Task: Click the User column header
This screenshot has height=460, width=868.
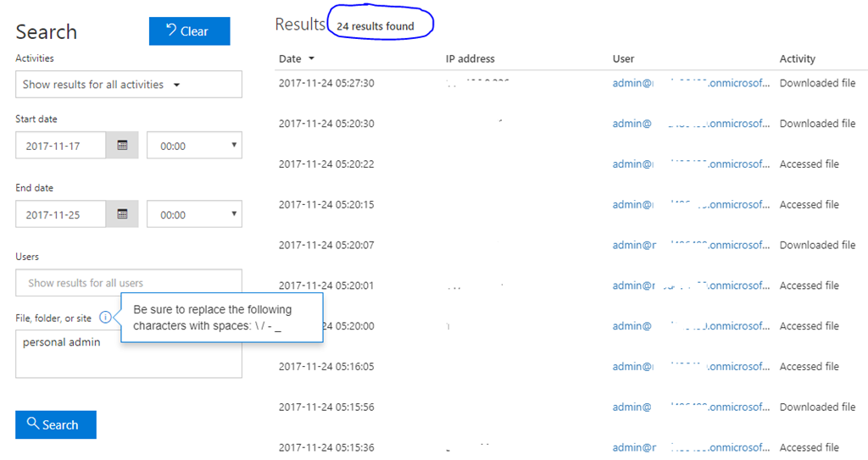Action: [x=623, y=58]
